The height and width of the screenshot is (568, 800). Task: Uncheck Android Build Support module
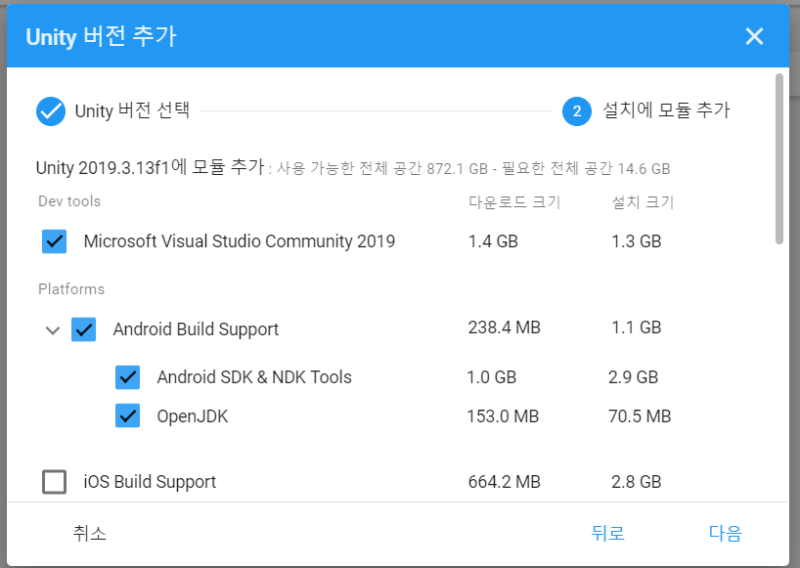click(x=84, y=330)
